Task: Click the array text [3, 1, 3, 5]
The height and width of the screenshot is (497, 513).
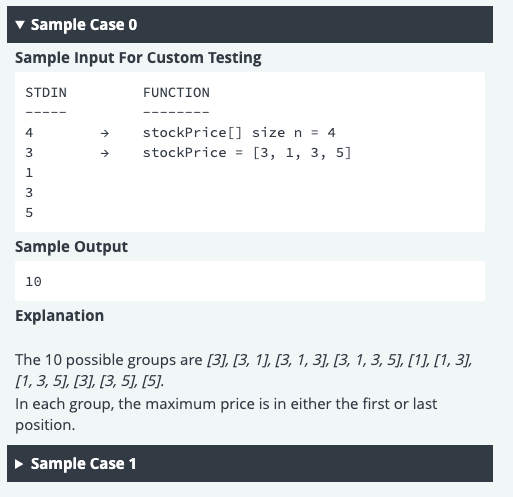Action: (x=302, y=153)
